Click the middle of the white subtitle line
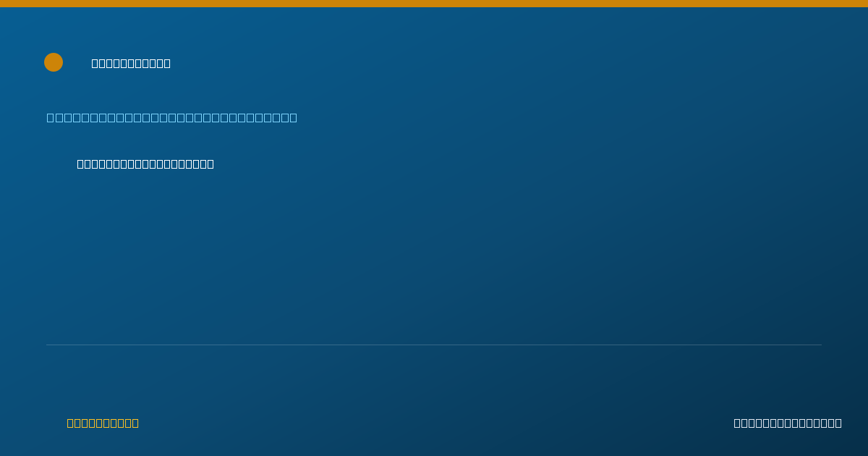The height and width of the screenshot is (456, 868). [x=145, y=164]
